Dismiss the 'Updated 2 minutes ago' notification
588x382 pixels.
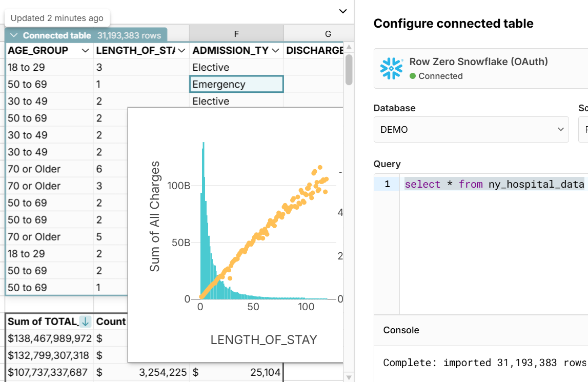(57, 18)
